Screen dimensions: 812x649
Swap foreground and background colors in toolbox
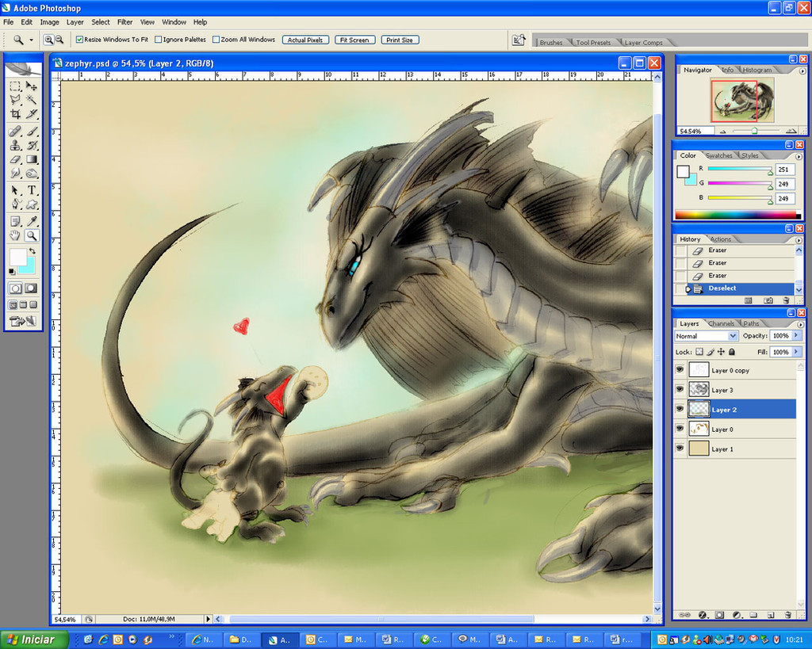point(32,251)
